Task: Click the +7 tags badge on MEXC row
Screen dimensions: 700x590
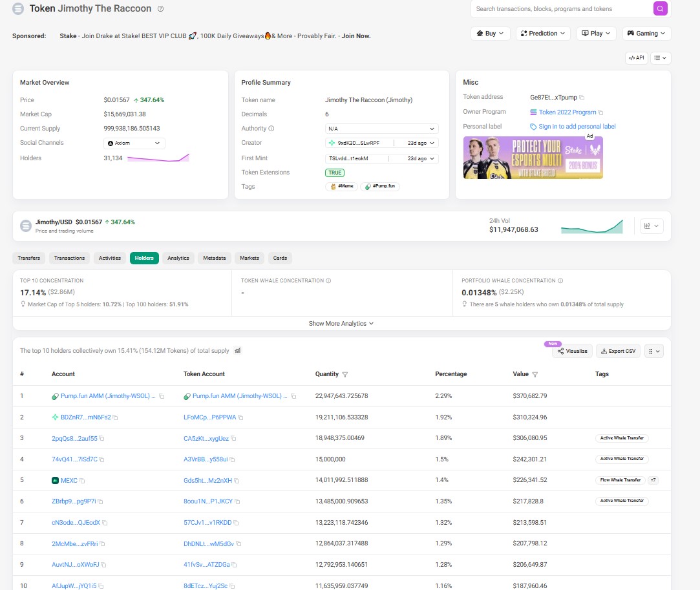Action: pyautogui.click(x=653, y=480)
